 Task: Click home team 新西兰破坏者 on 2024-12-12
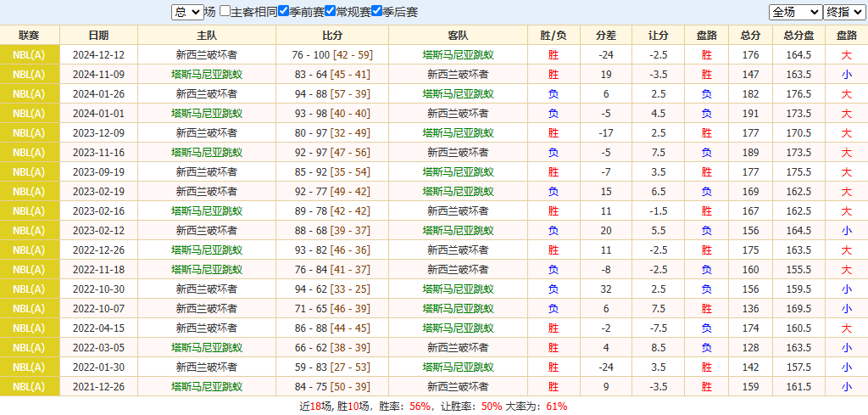click(x=207, y=55)
